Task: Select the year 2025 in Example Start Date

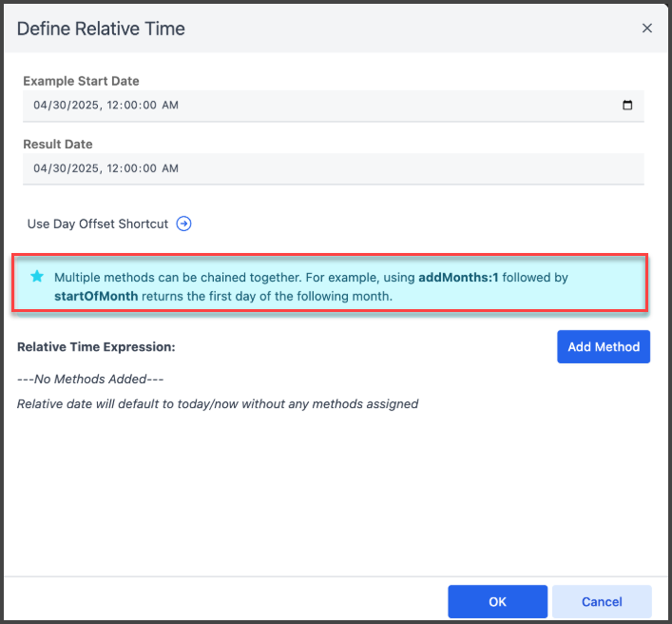Action: (85, 106)
